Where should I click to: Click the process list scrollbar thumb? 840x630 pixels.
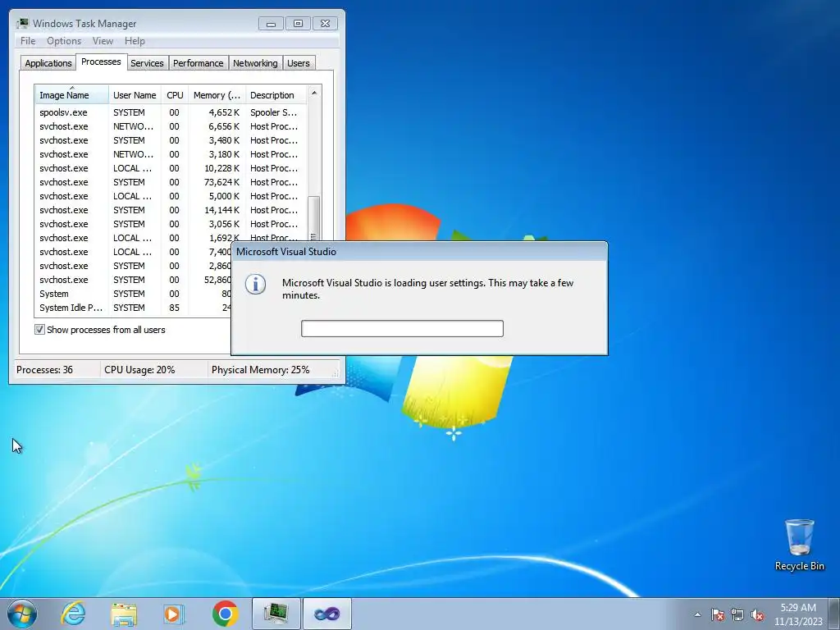[314, 217]
